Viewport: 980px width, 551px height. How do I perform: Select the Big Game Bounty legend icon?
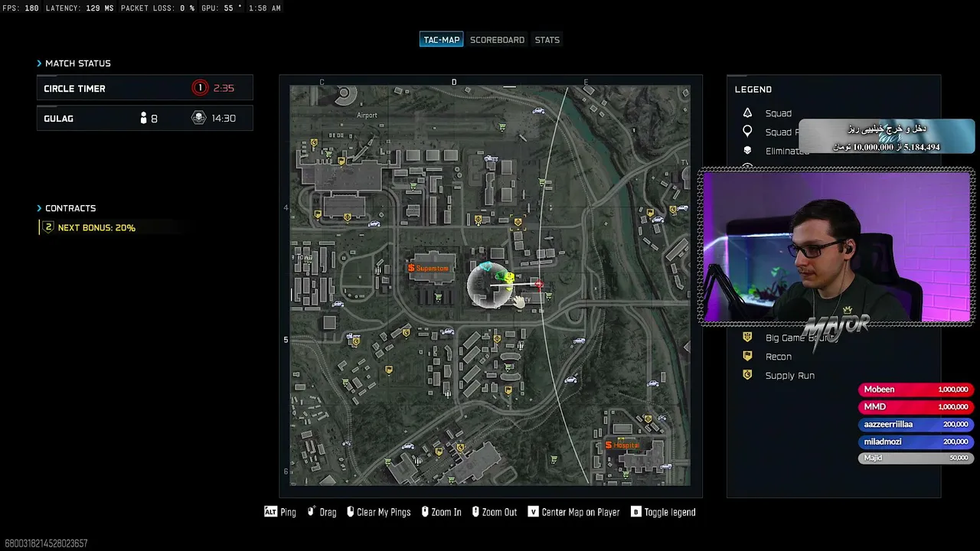click(747, 337)
